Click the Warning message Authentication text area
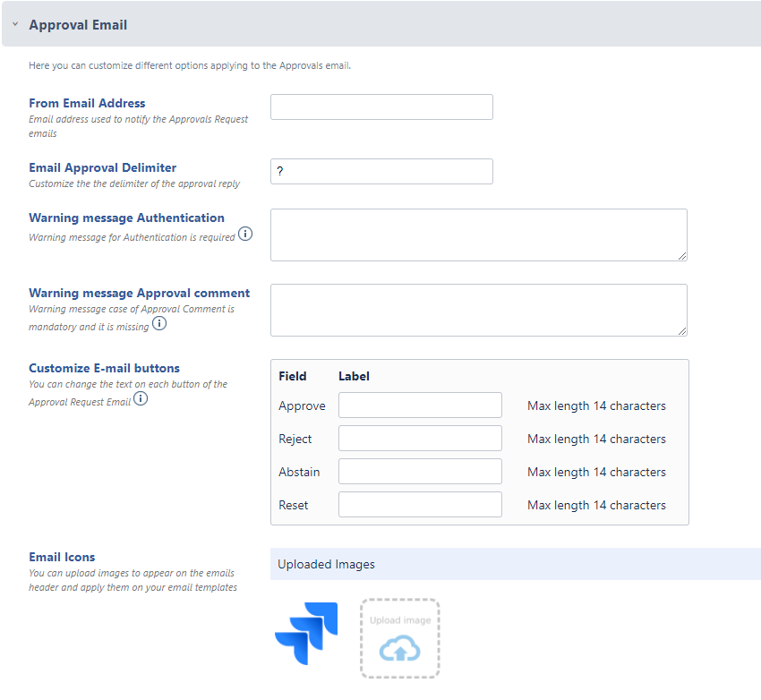 478,235
